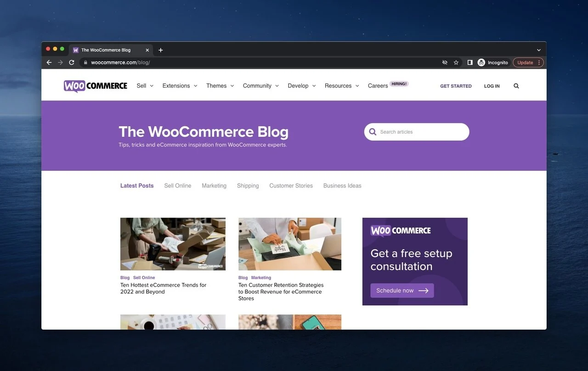This screenshot has width=588, height=371.
Task: Click the Update button in Chrome
Action: click(528, 62)
